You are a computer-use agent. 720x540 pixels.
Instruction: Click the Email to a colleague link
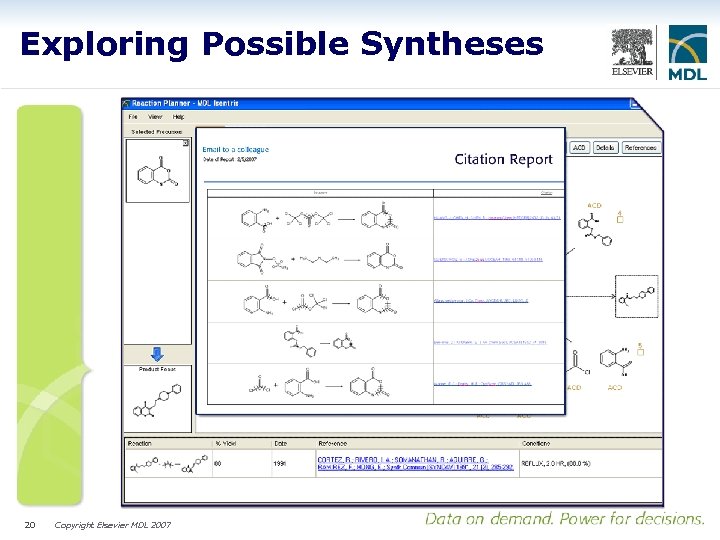pos(236,149)
